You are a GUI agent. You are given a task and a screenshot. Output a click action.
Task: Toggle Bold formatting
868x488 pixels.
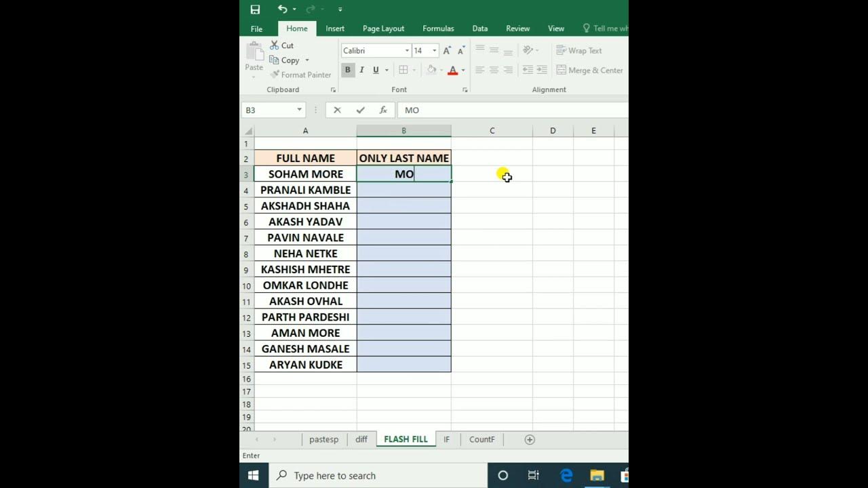(348, 70)
